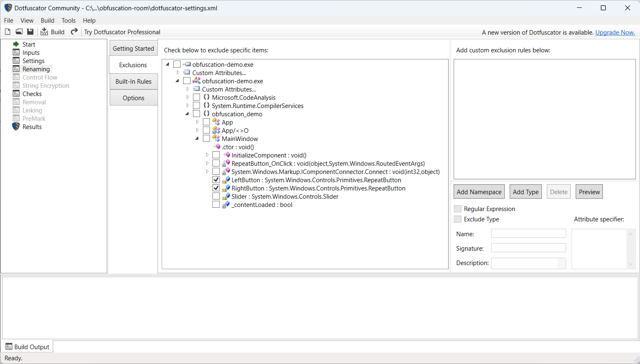The image size is (640, 364).
Task: Expand the App/<>O class node
Action: 198,130
